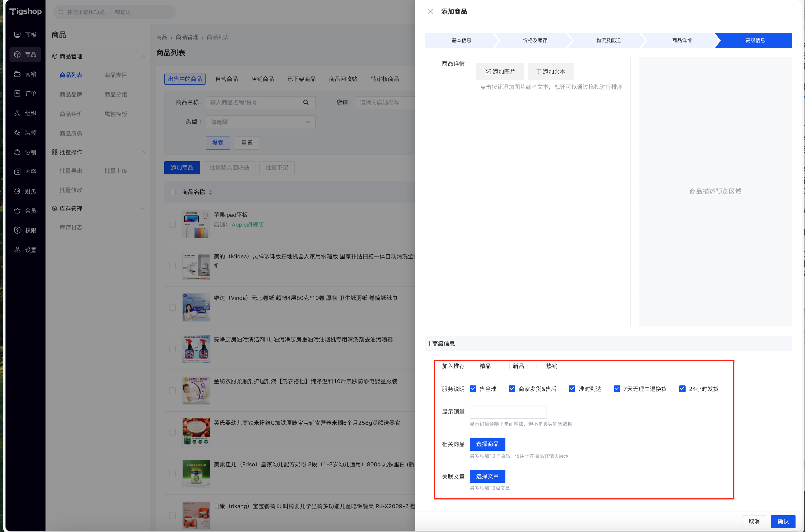805x532 pixels.
Task: Open the 营销 marketing sidebar icon
Action: [x=17, y=74]
